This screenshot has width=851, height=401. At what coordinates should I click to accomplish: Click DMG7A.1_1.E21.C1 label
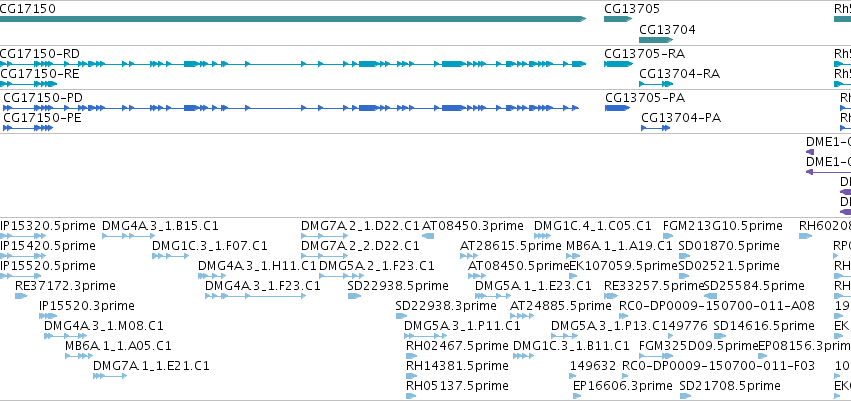(151, 366)
